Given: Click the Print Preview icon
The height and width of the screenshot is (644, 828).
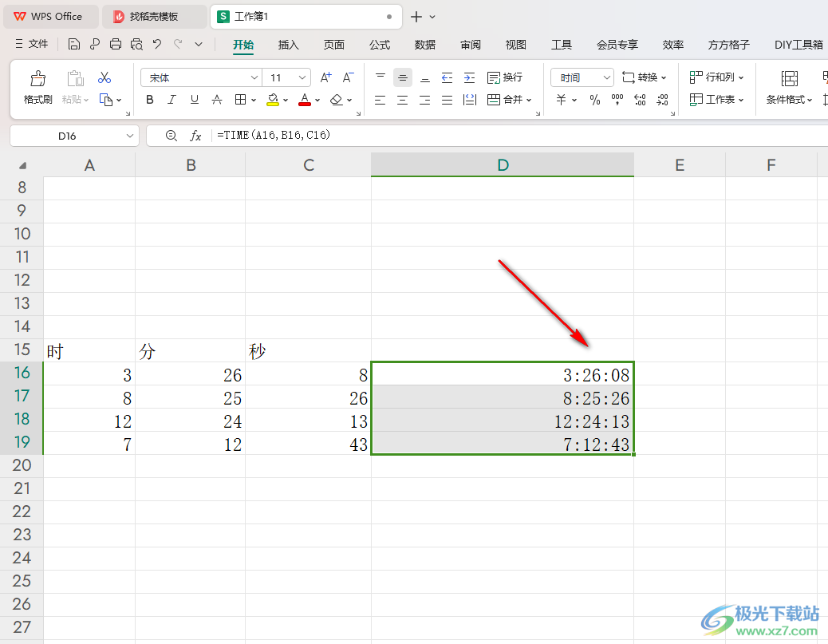Looking at the screenshot, I should pos(136,45).
